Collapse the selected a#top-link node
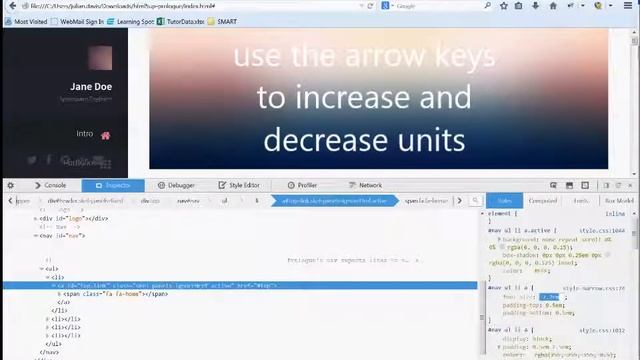This screenshot has height=360, width=640. pos(53,286)
